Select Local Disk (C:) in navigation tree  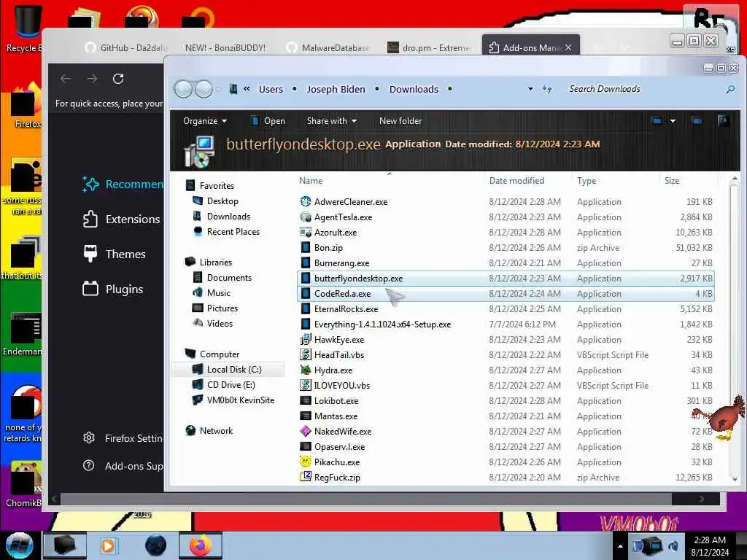click(x=234, y=369)
